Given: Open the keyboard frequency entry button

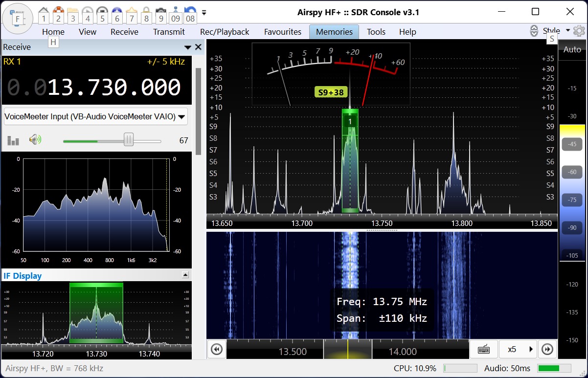Looking at the screenshot, I should (x=484, y=349).
